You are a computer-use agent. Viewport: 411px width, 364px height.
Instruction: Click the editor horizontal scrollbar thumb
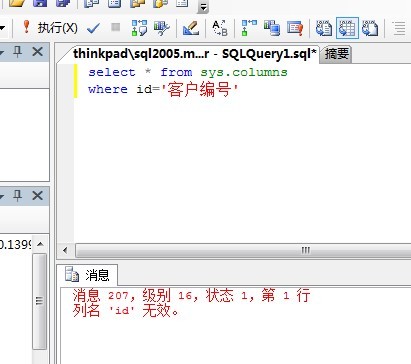tap(243, 250)
